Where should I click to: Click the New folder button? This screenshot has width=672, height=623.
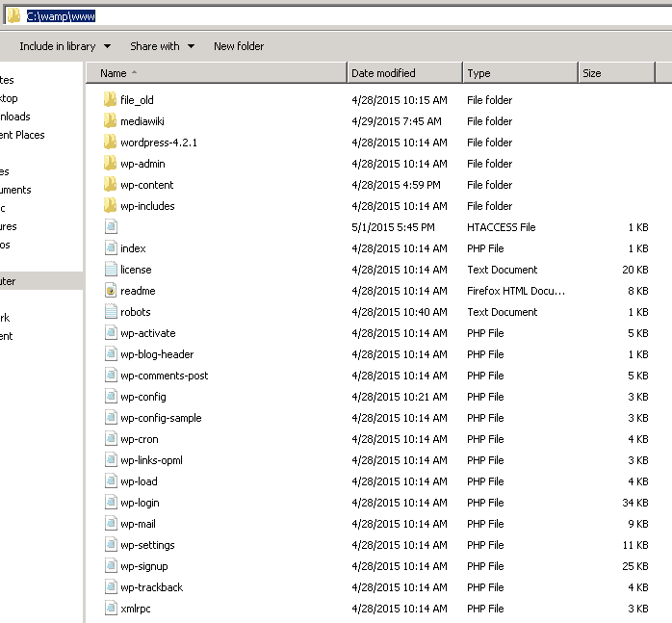point(239,46)
